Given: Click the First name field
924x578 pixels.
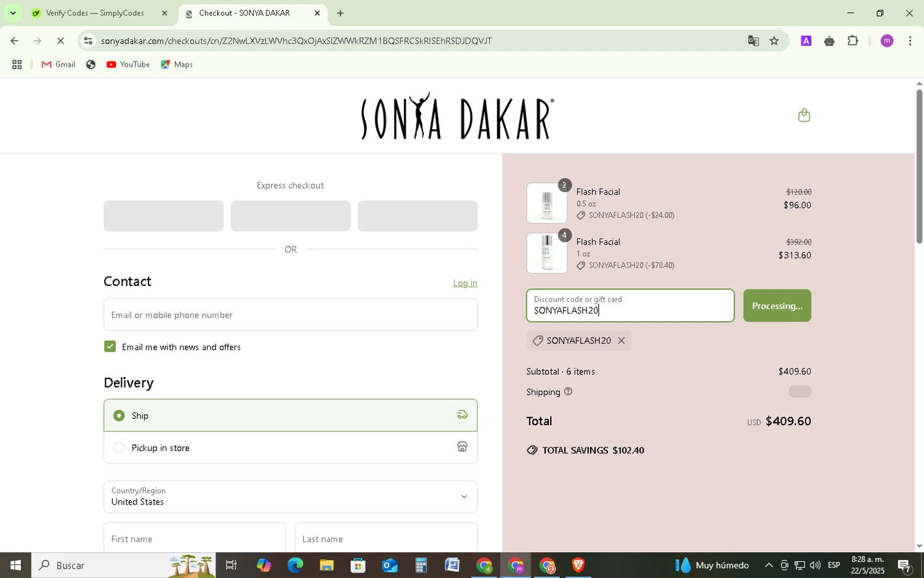Looking at the screenshot, I should 195,538.
